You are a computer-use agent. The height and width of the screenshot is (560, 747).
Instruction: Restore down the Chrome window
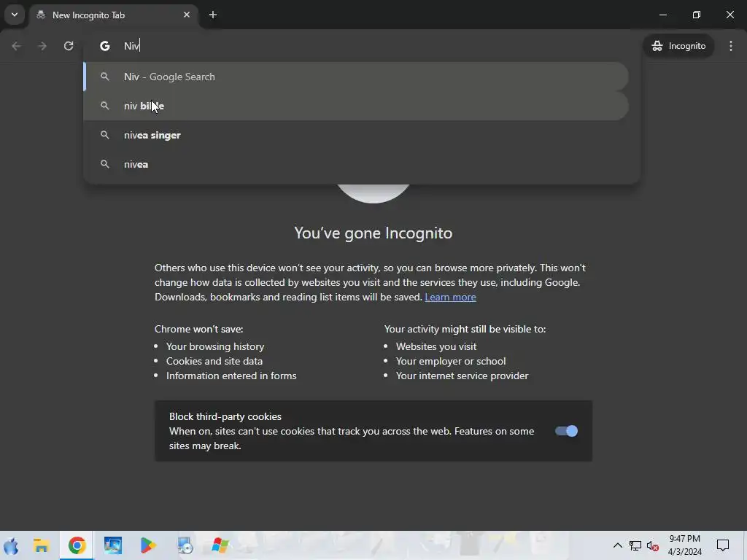[697, 15]
